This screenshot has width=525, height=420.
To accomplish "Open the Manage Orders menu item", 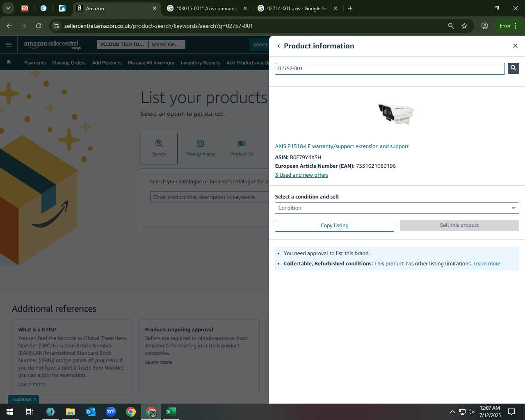I will coord(69,63).
